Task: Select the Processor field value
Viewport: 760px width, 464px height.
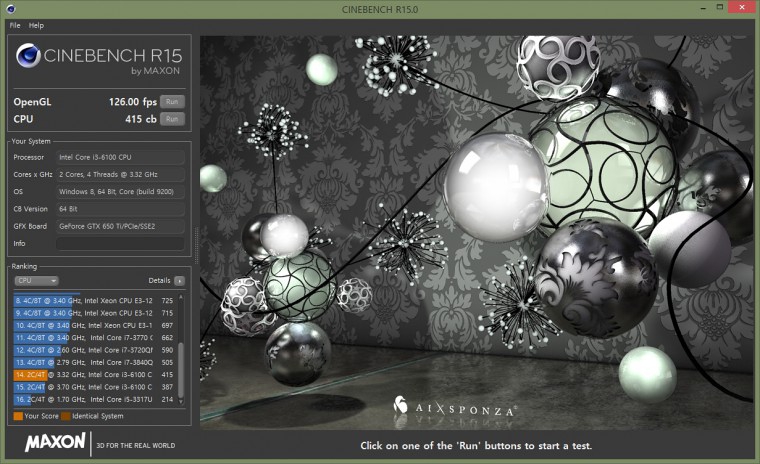Action: coord(120,157)
